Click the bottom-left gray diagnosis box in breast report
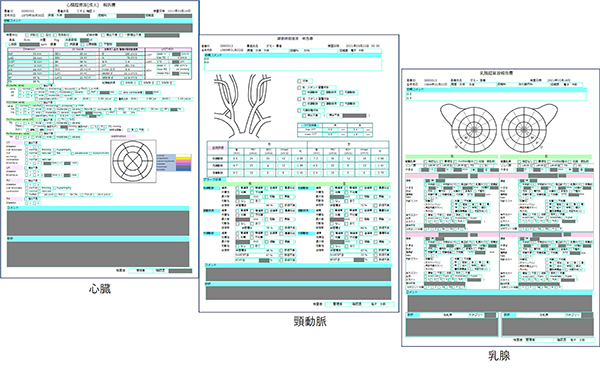Image resolution: width=600 pixels, height=369 pixels. (452, 327)
